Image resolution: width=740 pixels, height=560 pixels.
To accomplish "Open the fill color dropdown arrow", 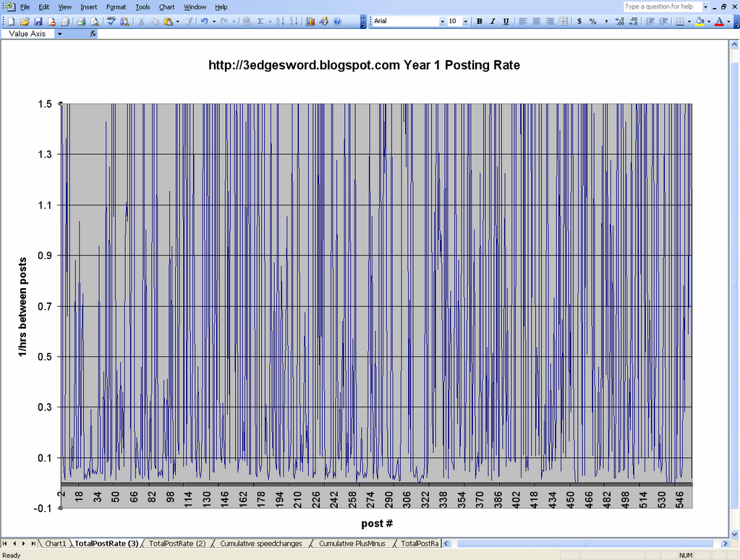I will (709, 21).
